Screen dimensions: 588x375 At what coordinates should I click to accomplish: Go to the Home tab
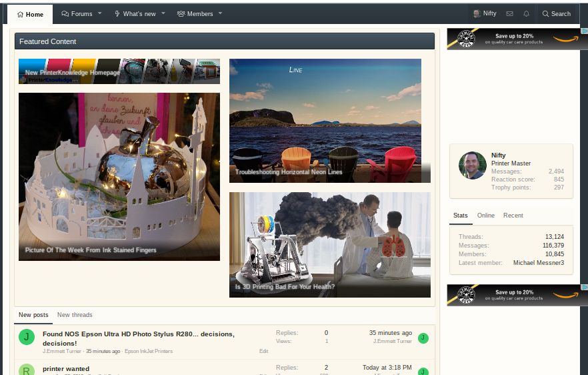coord(30,14)
